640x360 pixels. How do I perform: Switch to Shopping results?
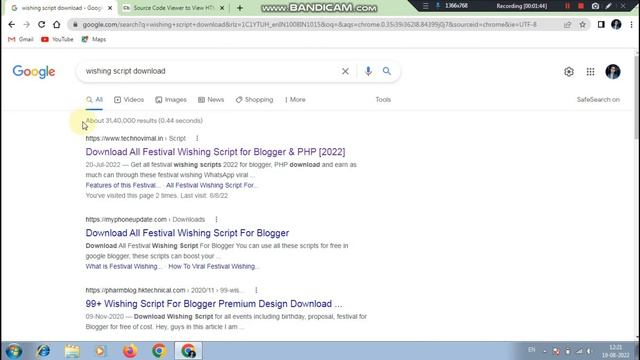click(254, 100)
